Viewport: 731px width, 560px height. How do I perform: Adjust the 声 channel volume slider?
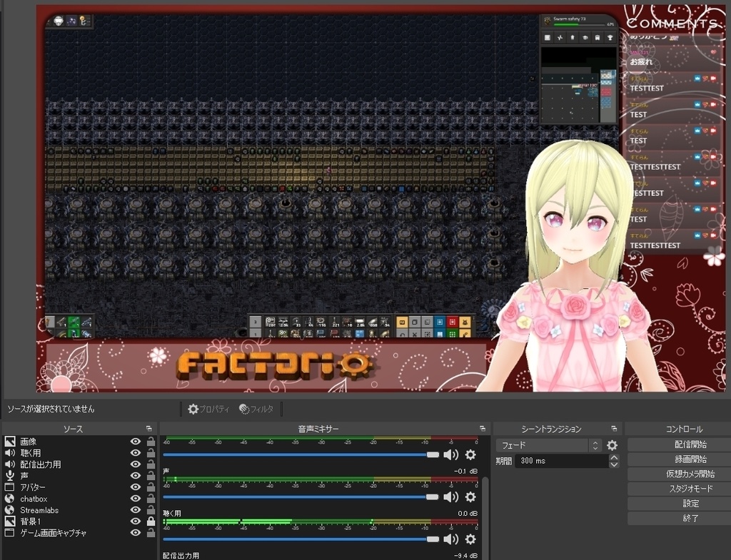301,497
